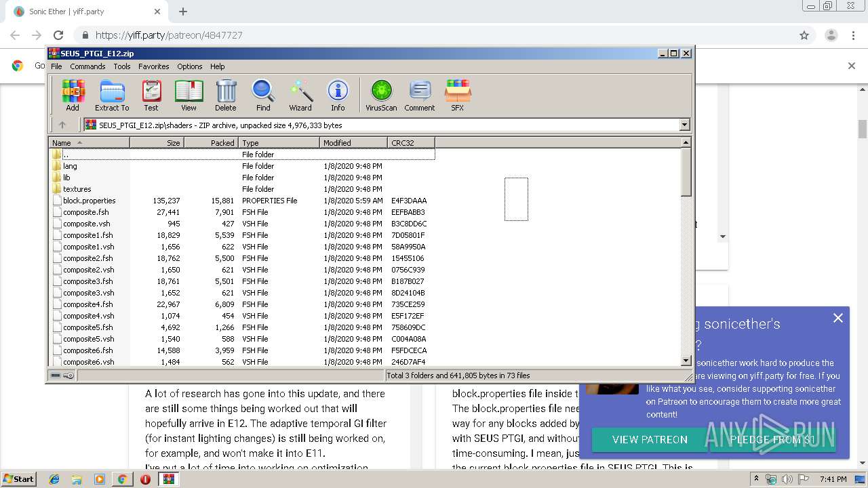Click the WinRAR file list scroll up arrow
This screenshot has width=868, height=488.
click(686, 142)
